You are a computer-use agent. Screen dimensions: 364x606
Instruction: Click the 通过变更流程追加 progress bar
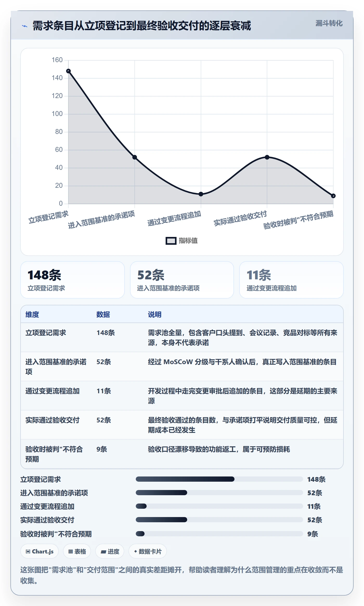(219, 506)
